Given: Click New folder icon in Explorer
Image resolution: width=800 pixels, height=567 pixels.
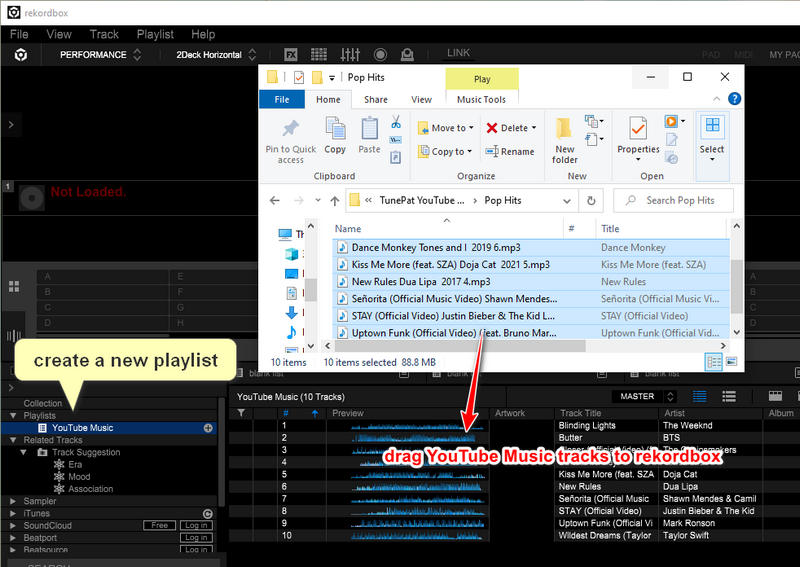Looking at the screenshot, I should [x=565, y=140].
